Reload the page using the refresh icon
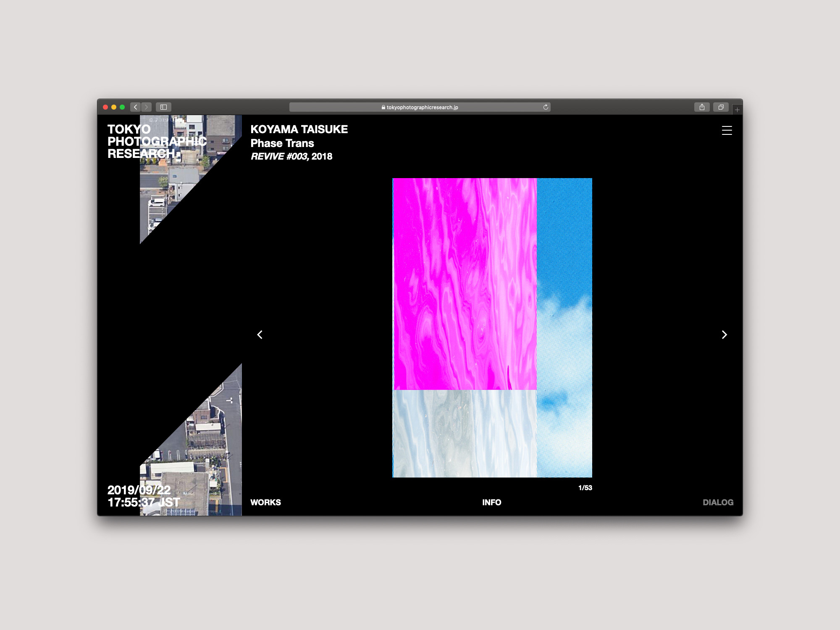Screen dimensions: 840x630 [546, 107]
